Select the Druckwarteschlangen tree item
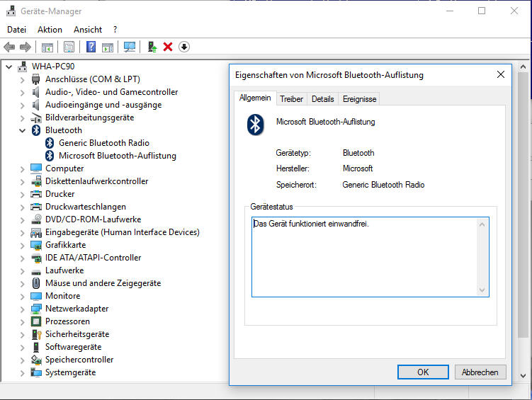The image size is (532, 400). tap(86, 207)
